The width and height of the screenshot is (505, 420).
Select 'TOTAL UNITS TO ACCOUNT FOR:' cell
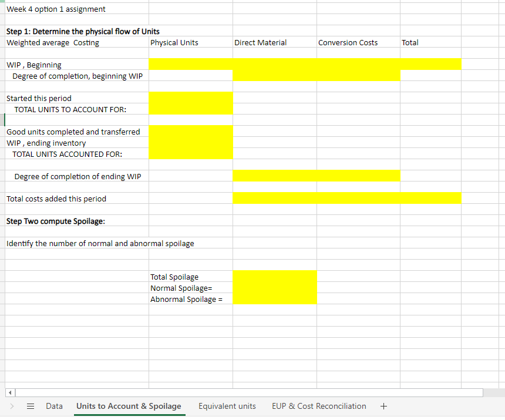click(77, 109)
